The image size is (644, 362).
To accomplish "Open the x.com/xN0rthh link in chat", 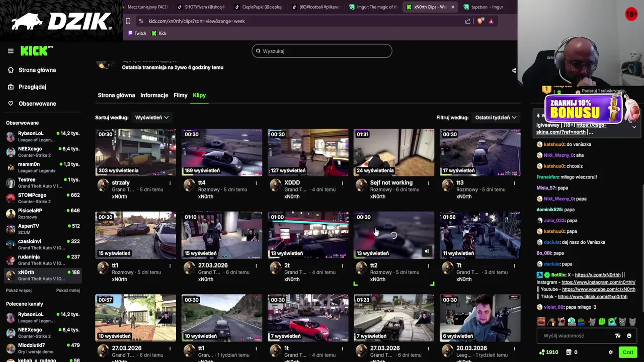I will coord(598,275).
